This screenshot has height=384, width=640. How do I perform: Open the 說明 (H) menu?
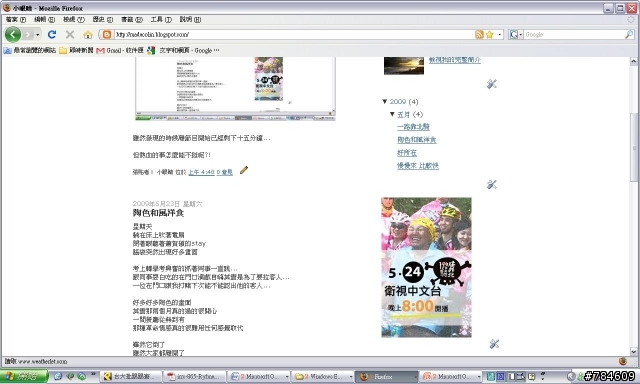pos(190,19)
